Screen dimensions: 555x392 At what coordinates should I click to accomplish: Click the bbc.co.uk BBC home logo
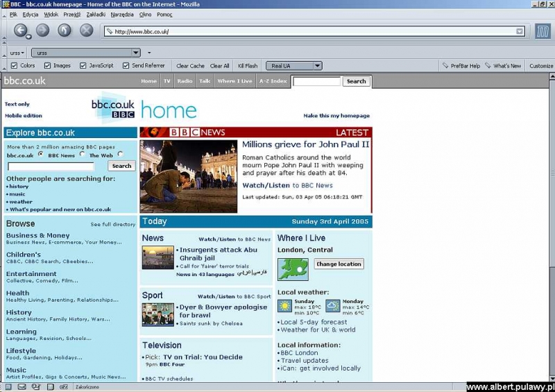[x=113, y=108]
